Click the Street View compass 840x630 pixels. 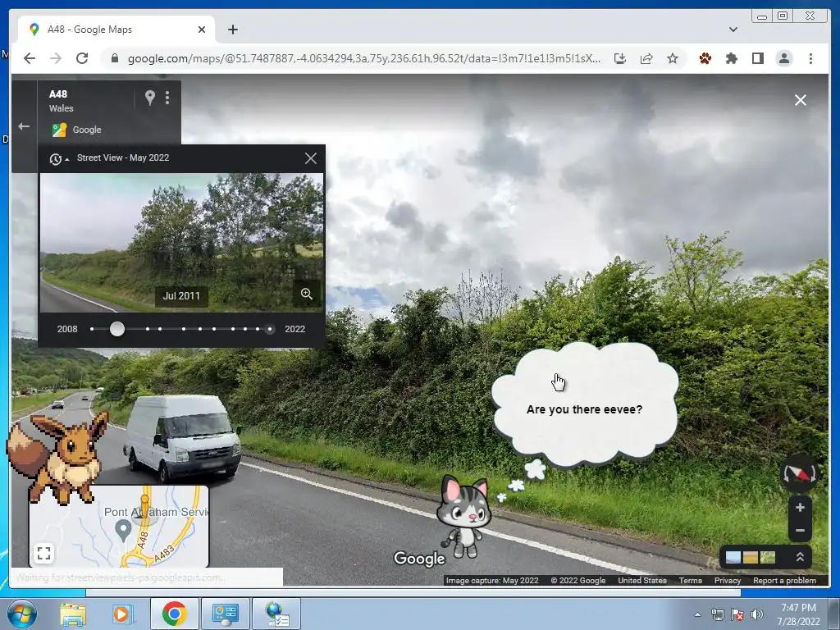coord(799,473)
